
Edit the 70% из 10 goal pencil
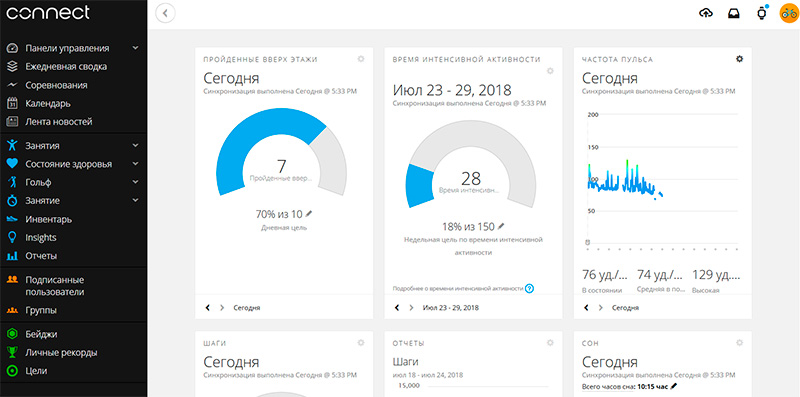309,214
